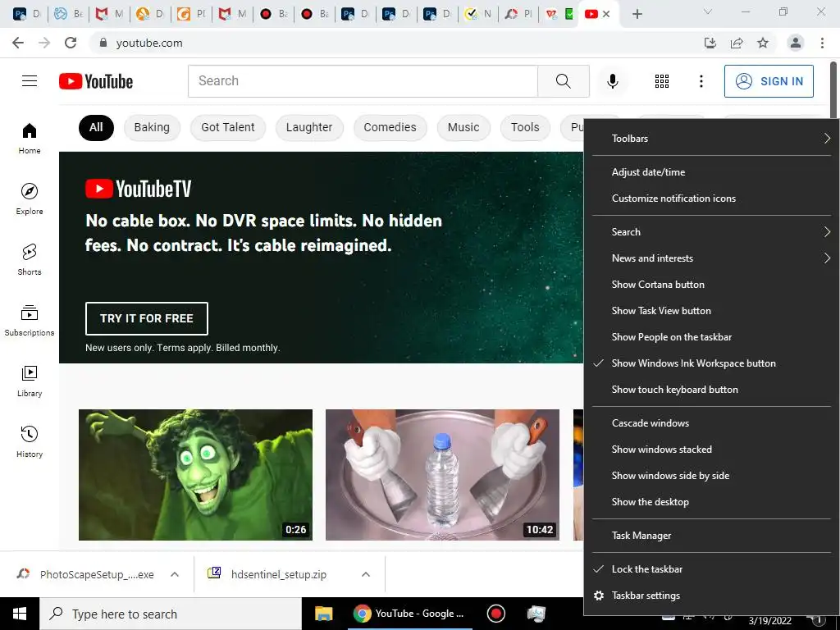Select the Baking filter chip
840x630 pixels.
[152, 127]
